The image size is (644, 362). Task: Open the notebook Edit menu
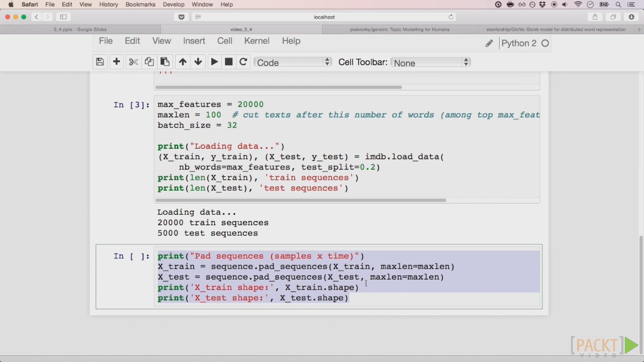[132, 41]
